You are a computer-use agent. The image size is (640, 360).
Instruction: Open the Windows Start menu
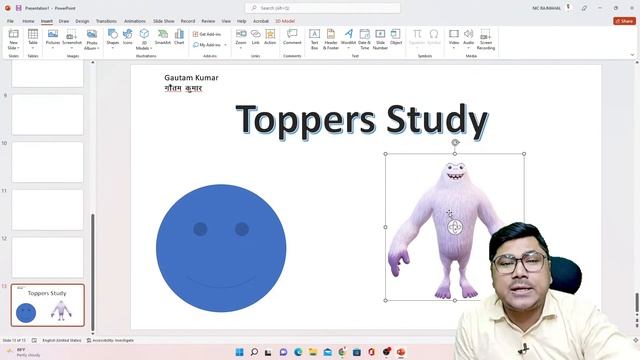pos(240,352)
